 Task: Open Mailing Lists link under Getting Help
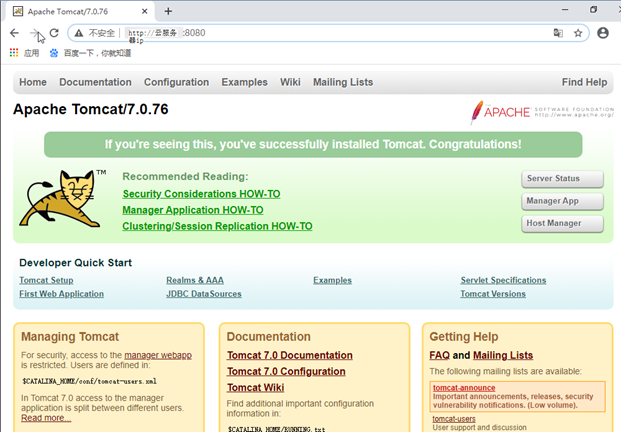pos(503,355)
